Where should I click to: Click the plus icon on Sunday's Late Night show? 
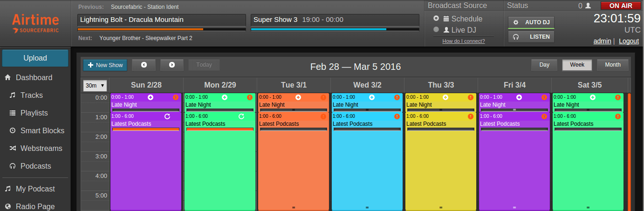click(x=151, y=97)
